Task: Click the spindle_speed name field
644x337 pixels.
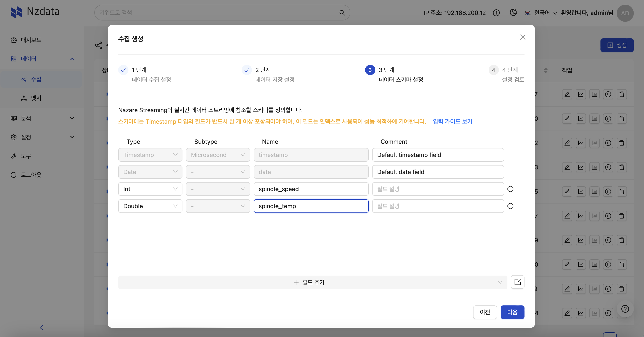Action: [x=311, y=189]
